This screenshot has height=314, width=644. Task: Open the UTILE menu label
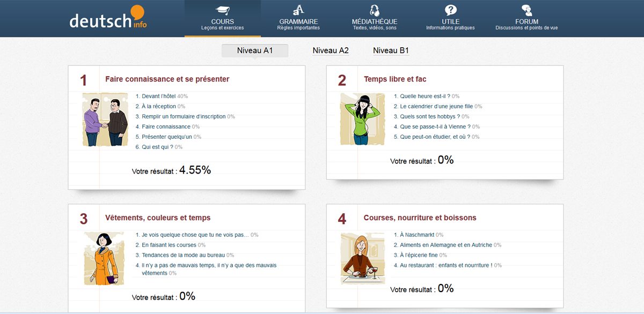click(x=451, y=21)
